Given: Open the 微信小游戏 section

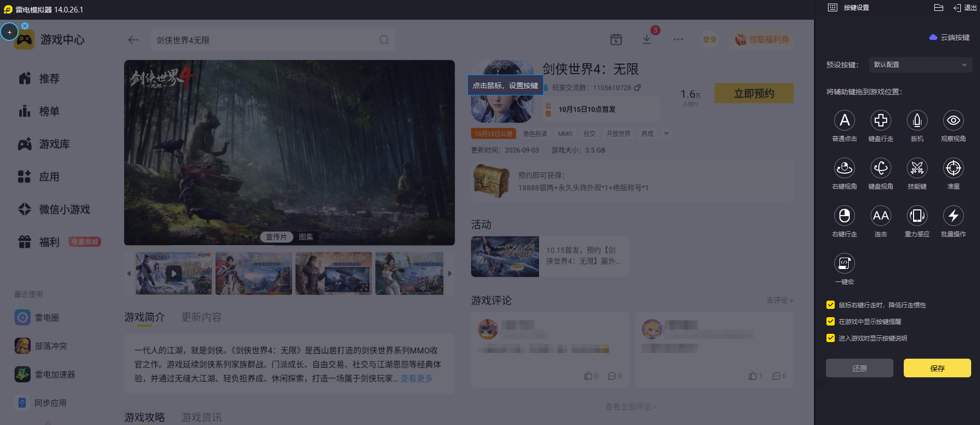Looking at the screenshot, I should click(54, 209).
